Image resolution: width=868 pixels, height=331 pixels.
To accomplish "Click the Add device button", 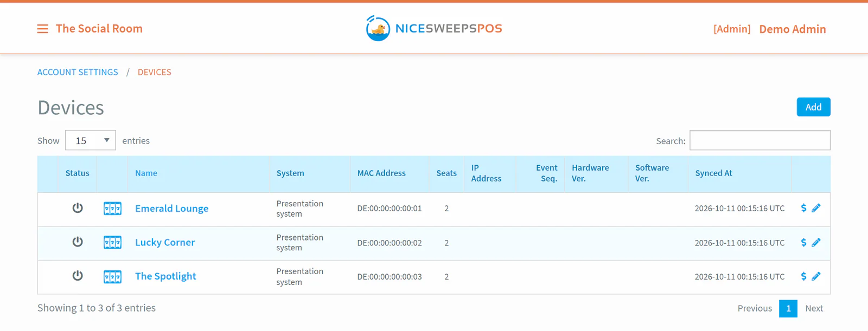I will pyautogui.click(x=813, y=107).
